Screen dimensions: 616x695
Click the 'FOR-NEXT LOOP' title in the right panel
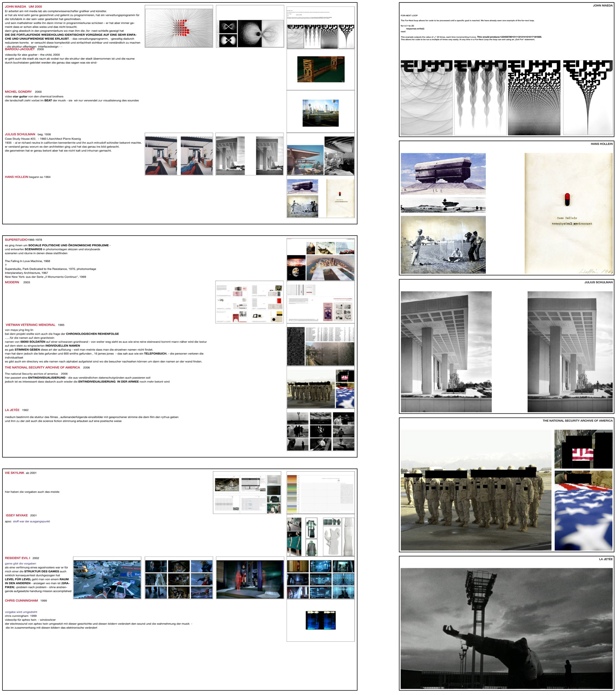point(409,16)
